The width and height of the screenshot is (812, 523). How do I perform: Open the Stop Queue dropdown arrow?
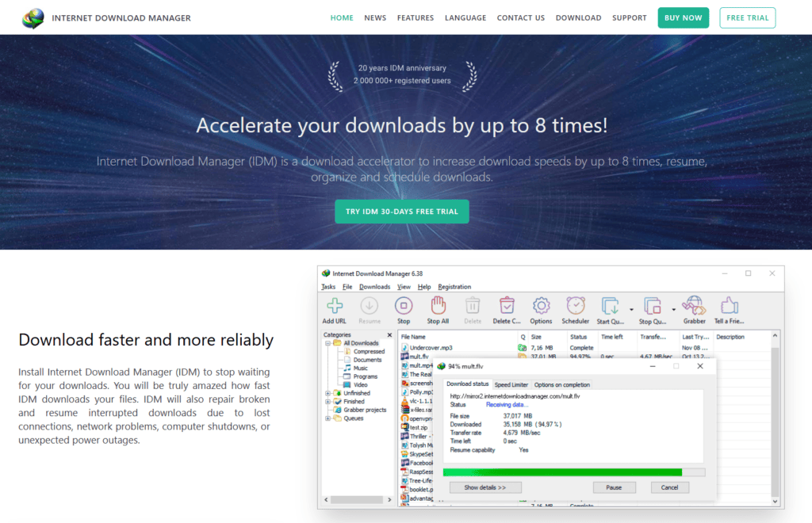click(x=674, y=309)
